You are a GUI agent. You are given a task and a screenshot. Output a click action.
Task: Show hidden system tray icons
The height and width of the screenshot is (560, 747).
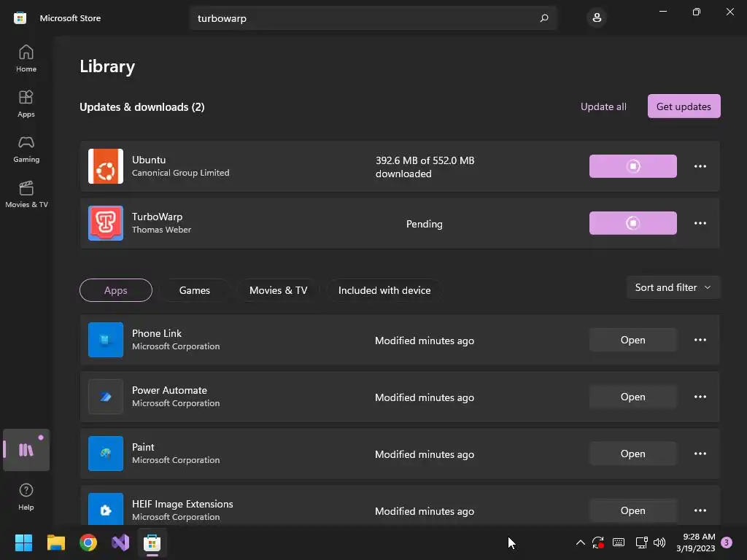[x=580, y=542]
